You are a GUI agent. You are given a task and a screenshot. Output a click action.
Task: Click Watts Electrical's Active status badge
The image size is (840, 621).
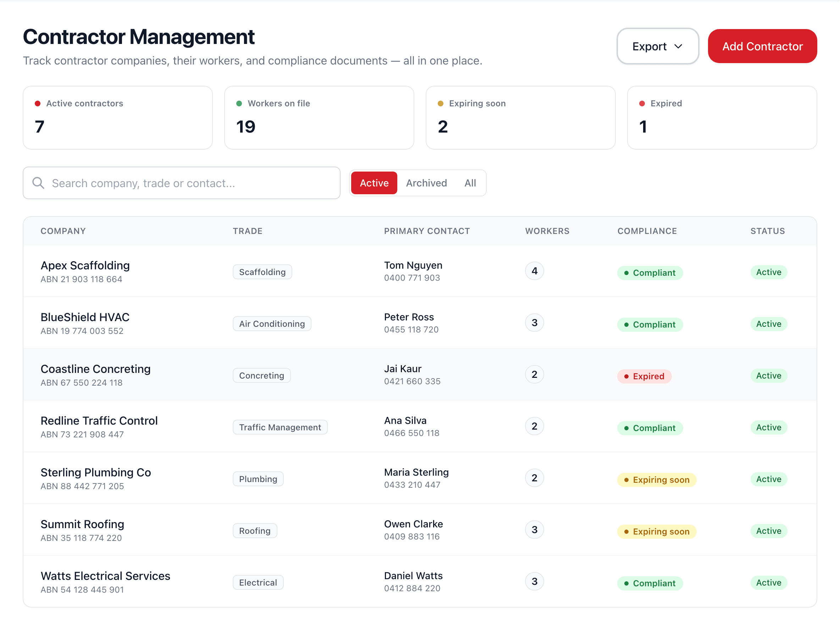pos(769,583)
